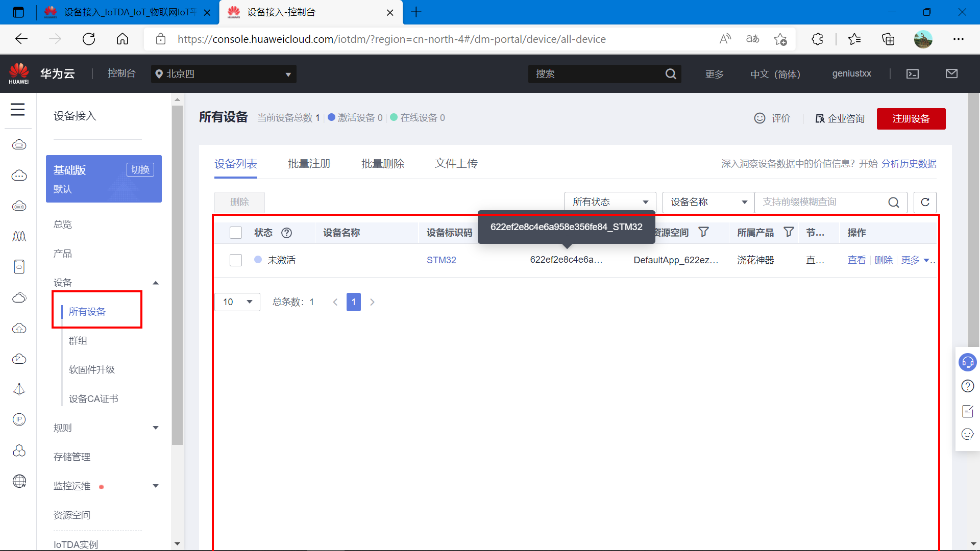Open browser collections icon
Image resolution: width=980 pixels, height=551 pixels.
tap(888, 39)
